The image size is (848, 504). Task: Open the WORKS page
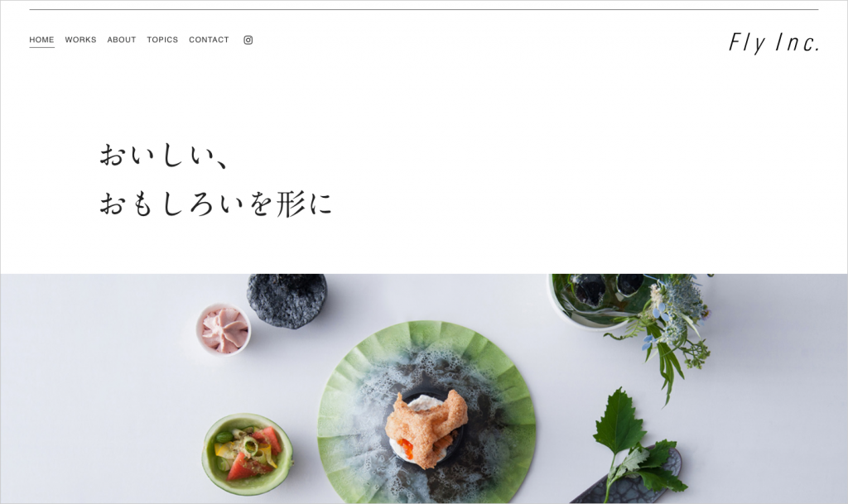tap(80, 40)
